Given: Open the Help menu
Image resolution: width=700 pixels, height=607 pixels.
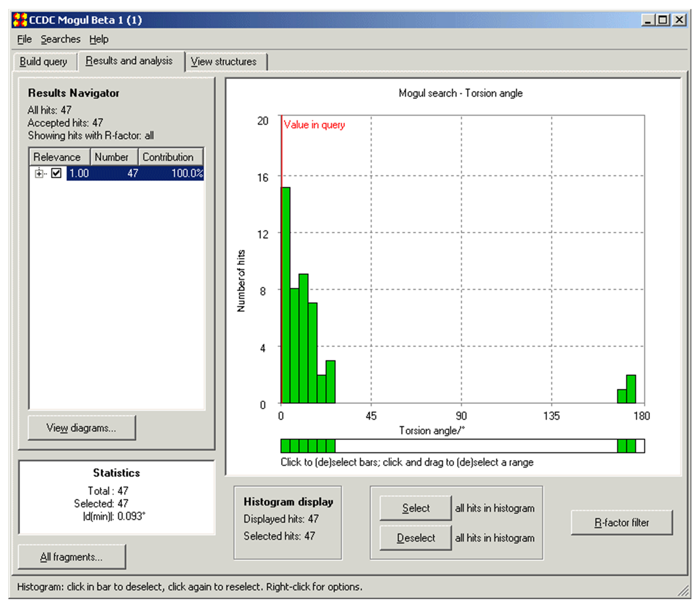Looking at the screenshot, I should [99, 39].
